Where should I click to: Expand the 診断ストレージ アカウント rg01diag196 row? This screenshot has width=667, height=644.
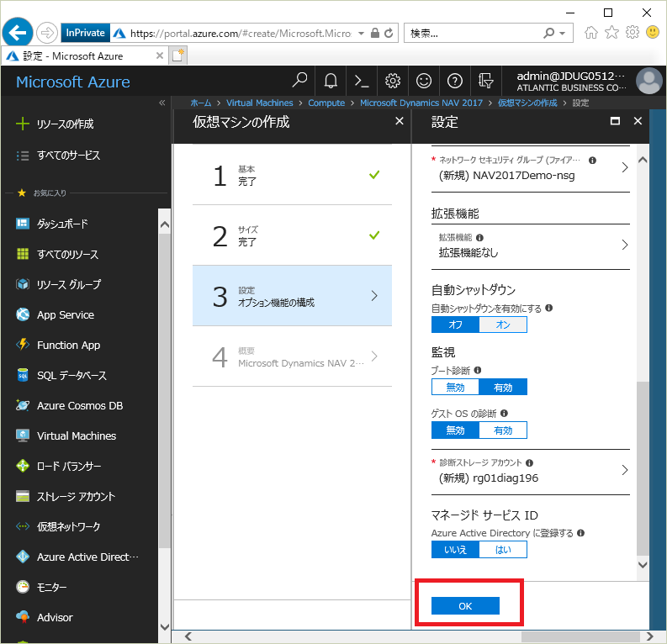point(531,471)
